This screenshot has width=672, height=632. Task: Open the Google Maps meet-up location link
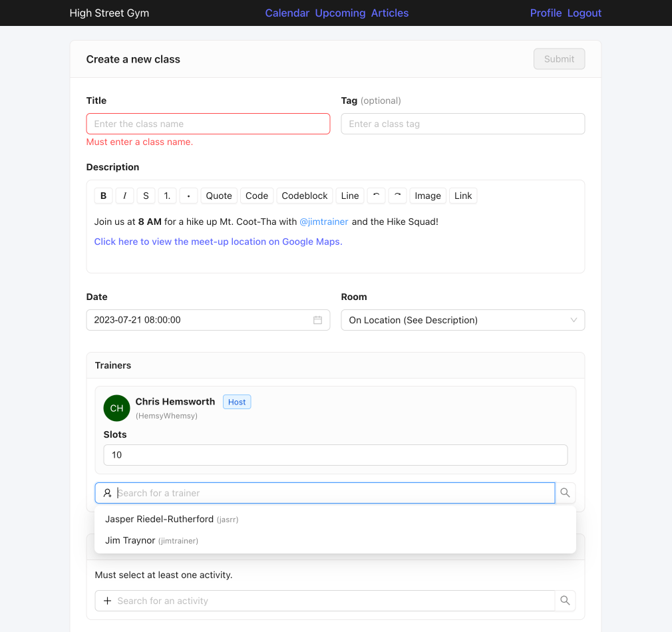[x=218, y=241]
